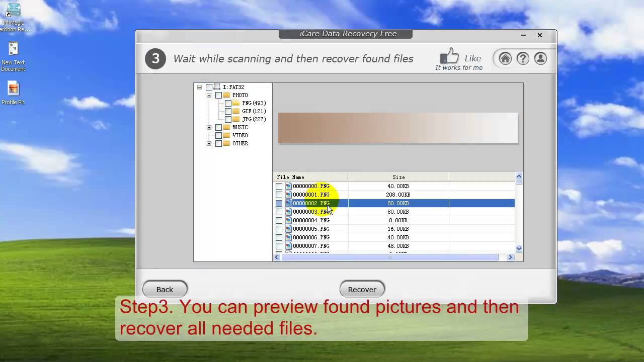644x362 pixels.
Task: Click the image preview thumbnail
Action: [x=397, y=128]
